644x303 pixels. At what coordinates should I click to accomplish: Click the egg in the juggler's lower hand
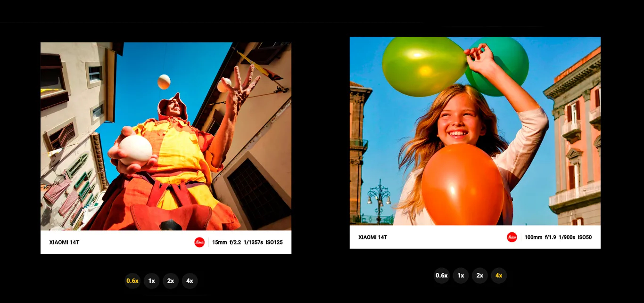coord(135,149)
